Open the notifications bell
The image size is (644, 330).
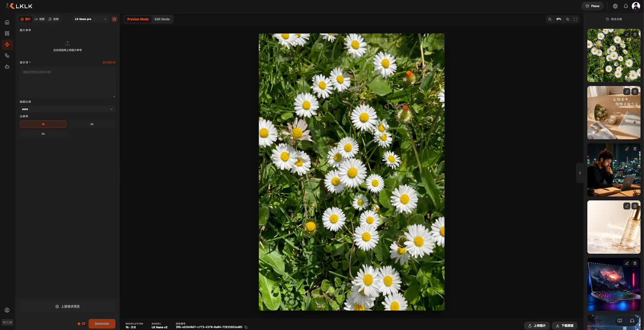point(625,6)
